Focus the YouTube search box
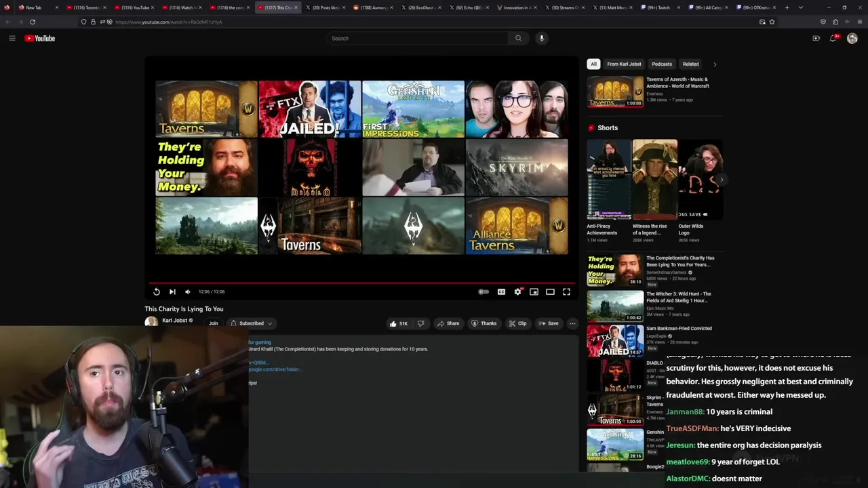Viewport: 868px width, 488px height. coord(417,38)
